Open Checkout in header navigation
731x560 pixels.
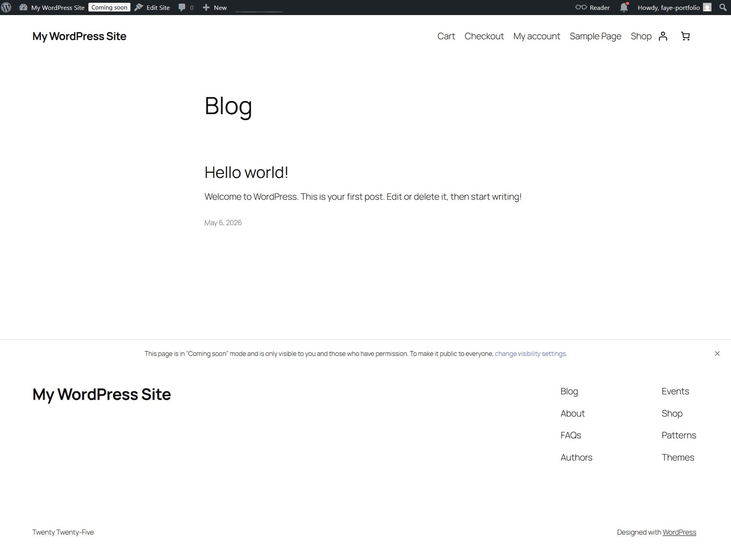point(484,36)
